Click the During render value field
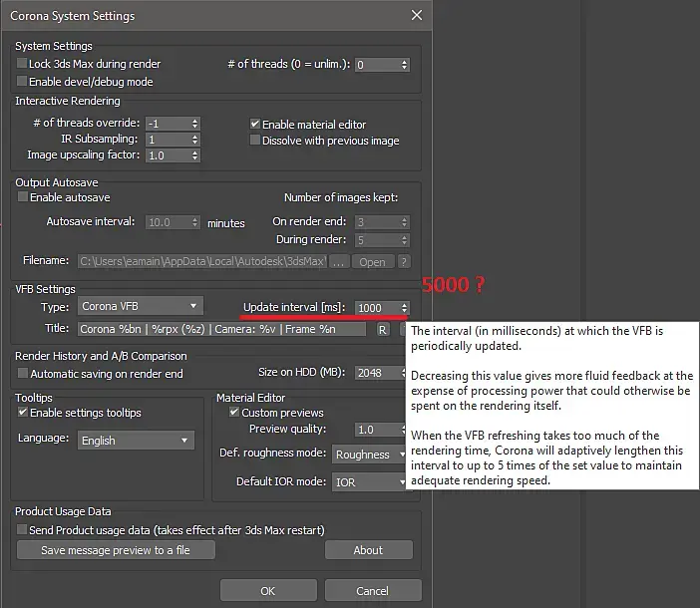Image resolution: width=700 pixels, height=608 pixels. click(x=378, y=240)
